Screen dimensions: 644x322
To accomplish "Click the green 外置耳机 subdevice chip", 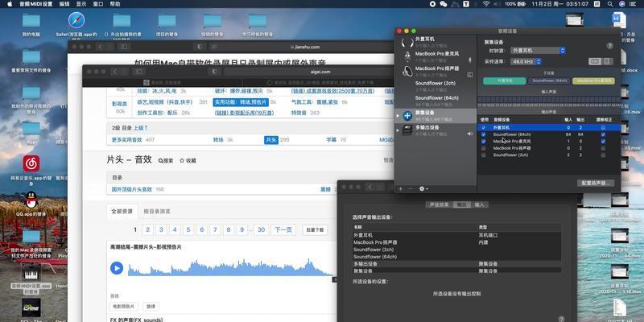I will [505, 81].
